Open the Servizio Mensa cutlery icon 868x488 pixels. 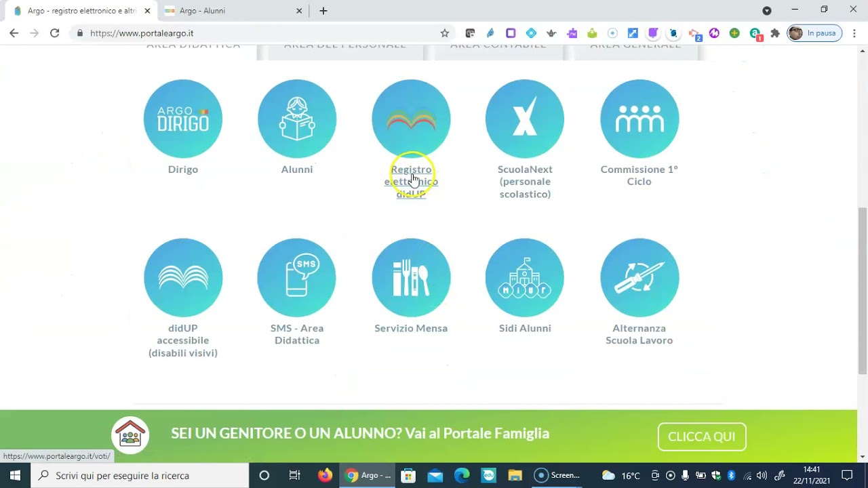[411, 277]
